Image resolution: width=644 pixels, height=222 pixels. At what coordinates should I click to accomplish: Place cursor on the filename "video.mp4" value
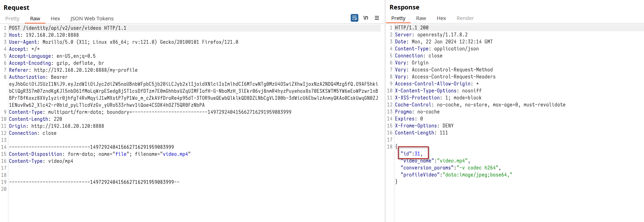coord(175,154)
